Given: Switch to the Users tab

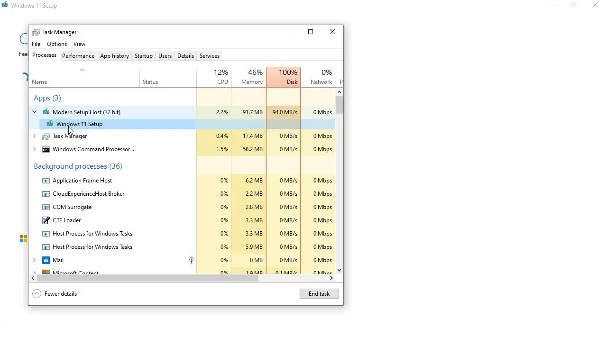Looking at the screenshot, I should coord(165,56).
